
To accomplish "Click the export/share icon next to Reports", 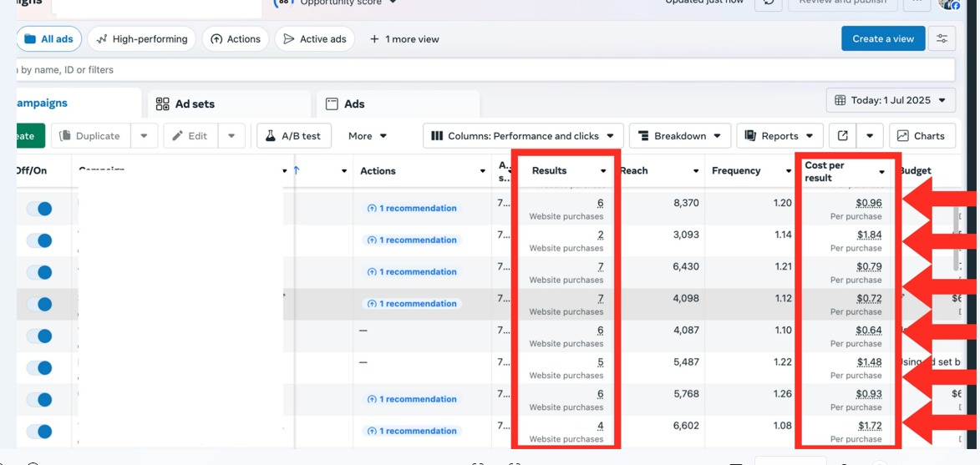I will [842, 136].
